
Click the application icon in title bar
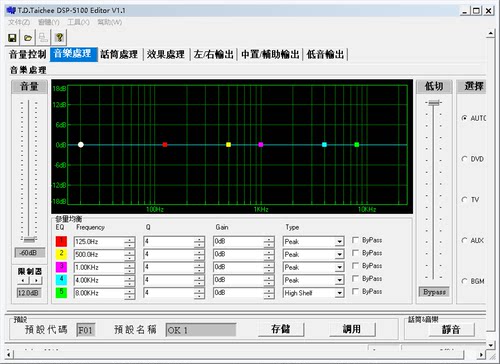11,10
